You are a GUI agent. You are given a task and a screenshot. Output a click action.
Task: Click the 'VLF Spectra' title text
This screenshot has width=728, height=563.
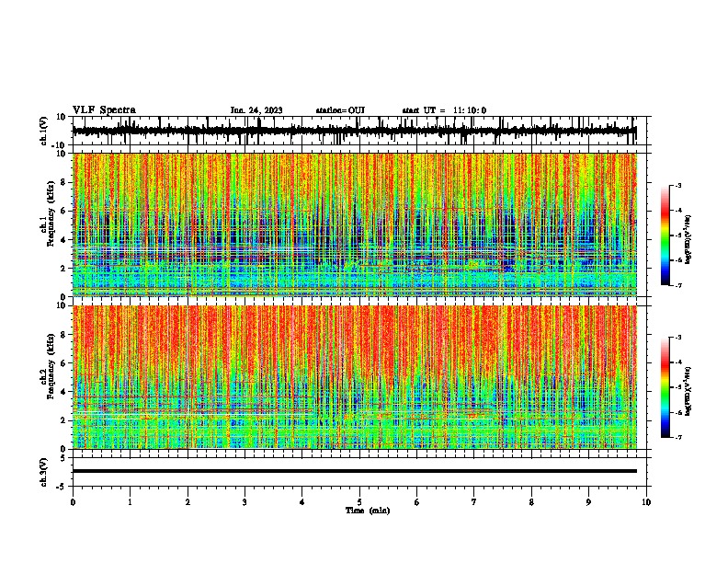(104, 110)
